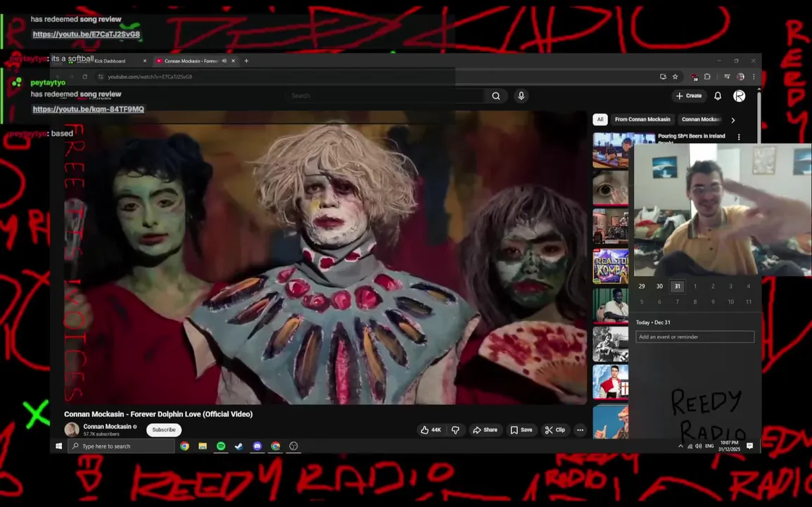This screenshot has height=507, width=812.
Task: Click the install/cast icon in the address bar
Action: pos(663,77)
